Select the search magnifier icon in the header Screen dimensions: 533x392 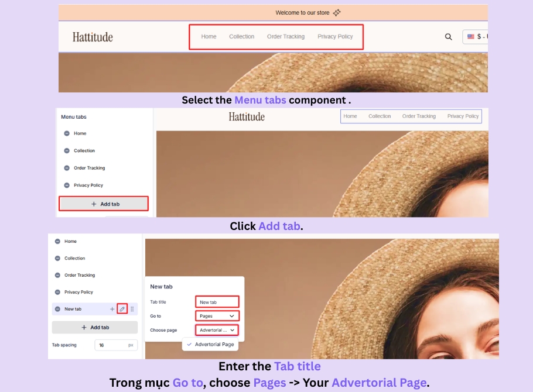(448, 37)
